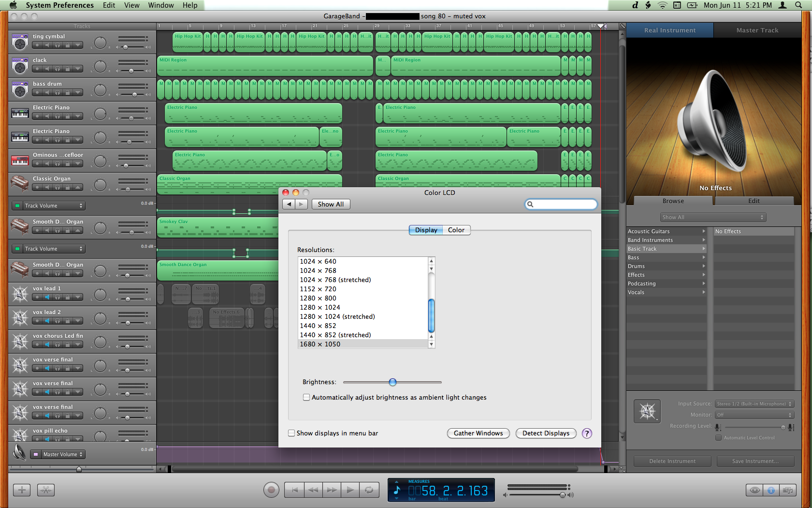Screen dimensions: 812x508
Task: Click the System Preferences search field
Action: click(x=561, y=204)
